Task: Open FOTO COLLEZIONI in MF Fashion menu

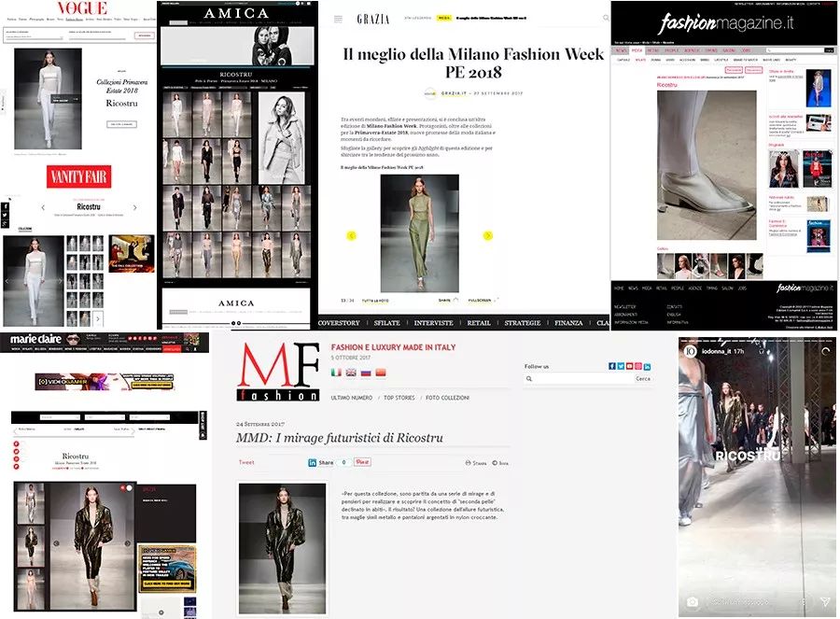Action: pos(447,398)
